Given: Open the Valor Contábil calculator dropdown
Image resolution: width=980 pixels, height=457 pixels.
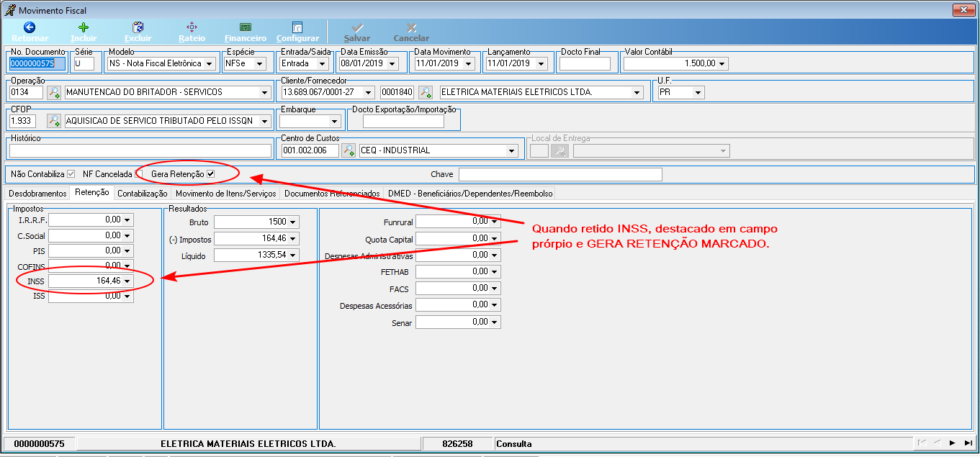Looking at the screenshot, I should point(722,63).
